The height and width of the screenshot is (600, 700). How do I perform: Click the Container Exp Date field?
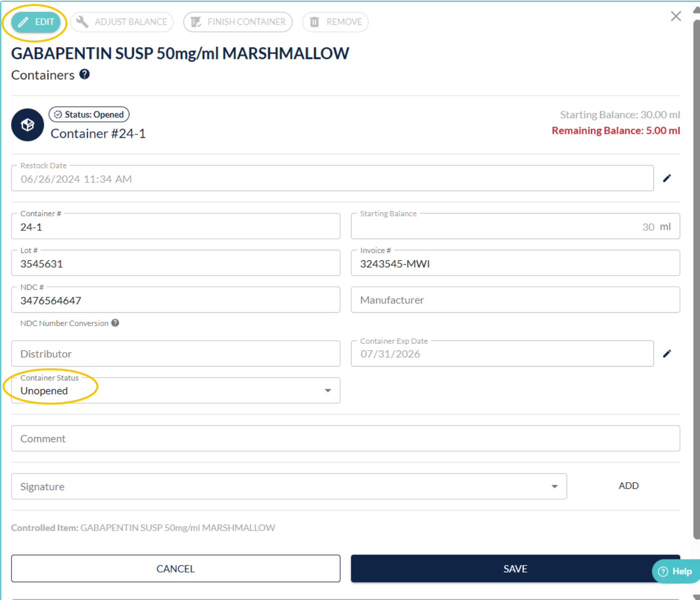[502, 354]
